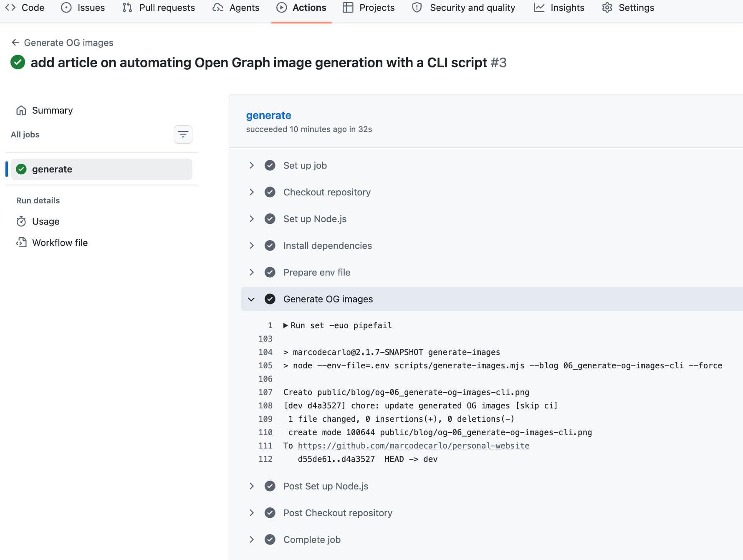Open the Insights tab

tap(559, 8)
